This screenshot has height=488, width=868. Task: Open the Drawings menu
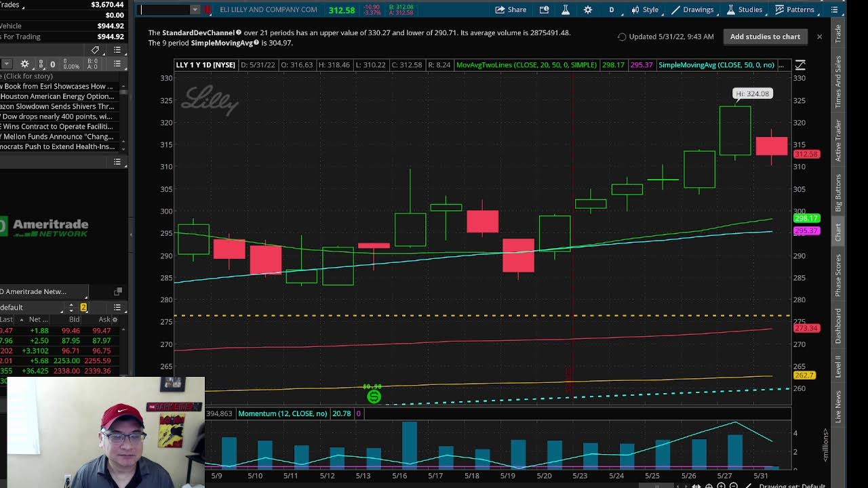pos(692,9)
